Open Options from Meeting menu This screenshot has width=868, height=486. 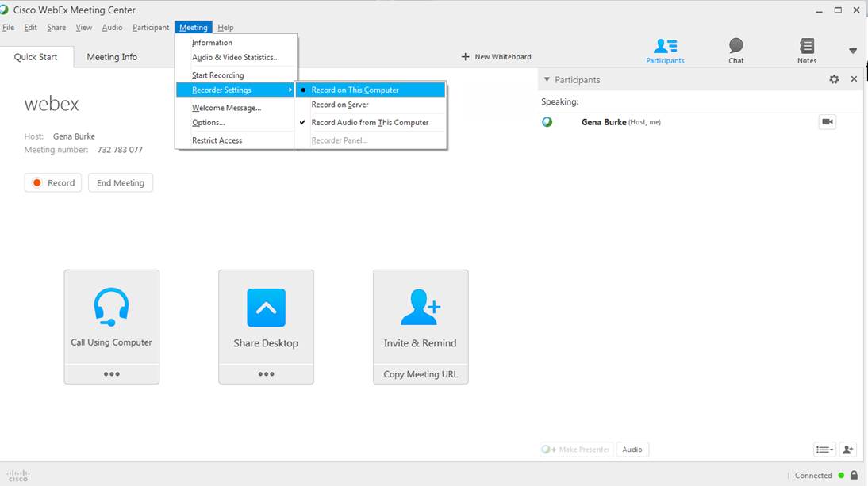pos(236,122)
